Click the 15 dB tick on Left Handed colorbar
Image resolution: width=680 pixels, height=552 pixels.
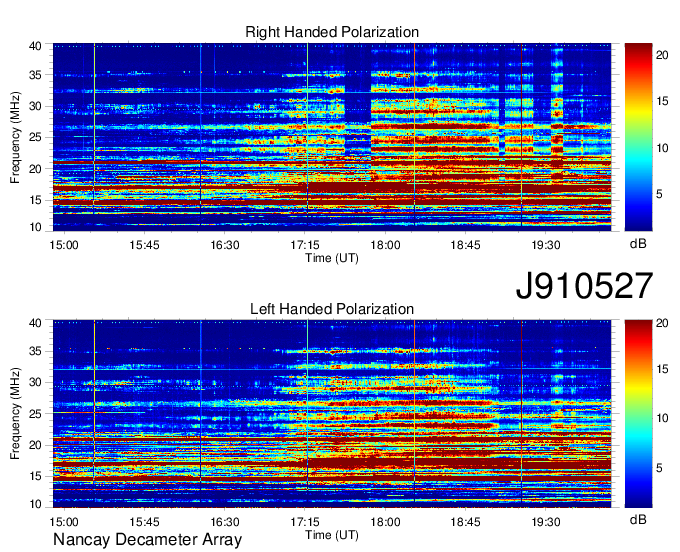pyautogui.click(x=662, y=369)
